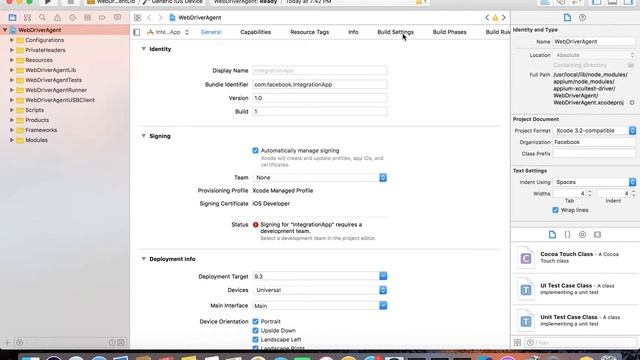
Task: Switch to the Capabilities tab
Action: (256, 32)
